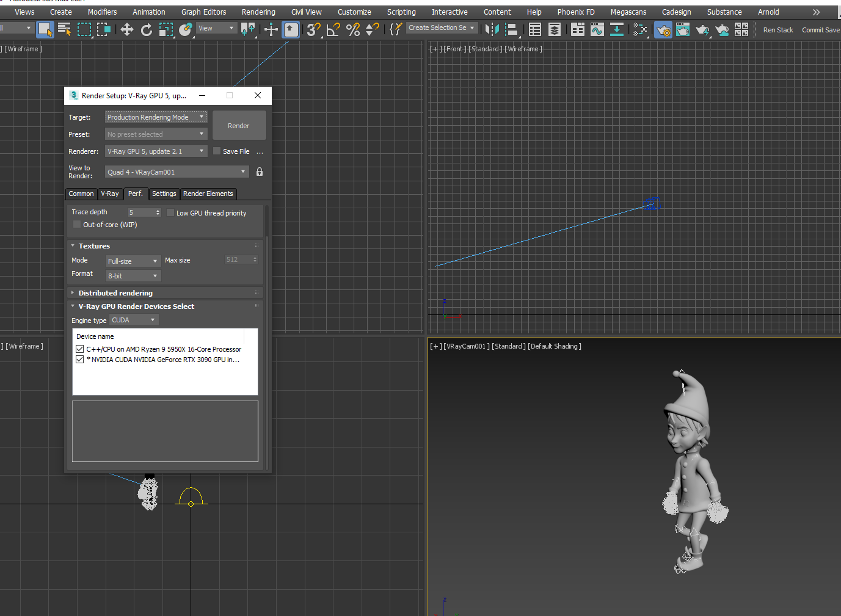841x616 pixels.
Task: Activate the Select Object tool
Action: [45, 29]
